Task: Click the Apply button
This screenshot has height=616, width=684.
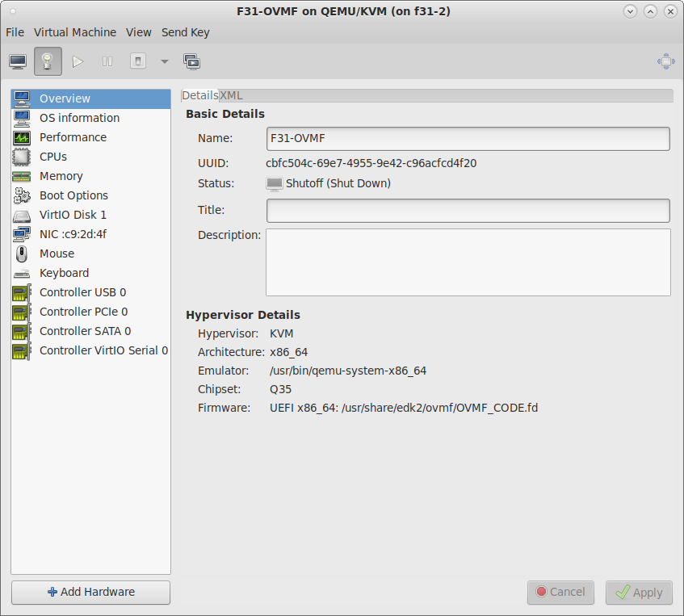Action: [x=639, y=593]
